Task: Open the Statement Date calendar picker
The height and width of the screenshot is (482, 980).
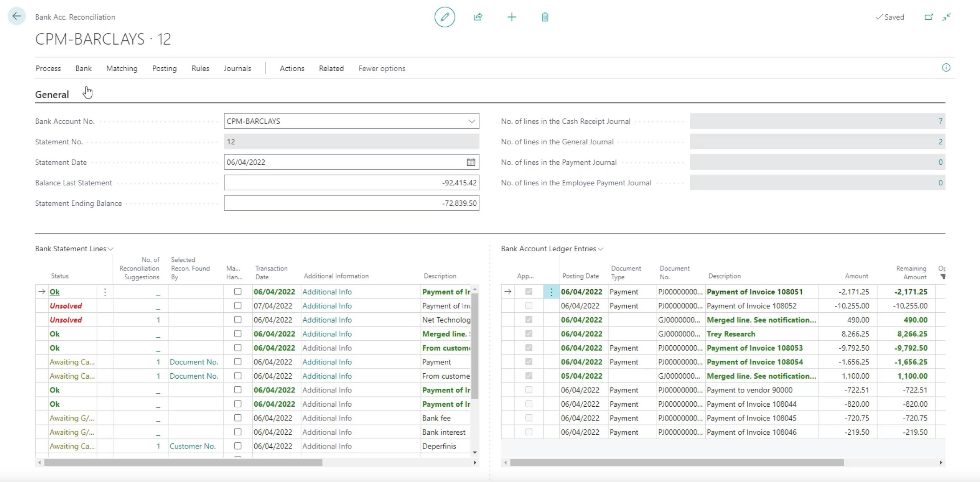Action: tap(471, 162)
